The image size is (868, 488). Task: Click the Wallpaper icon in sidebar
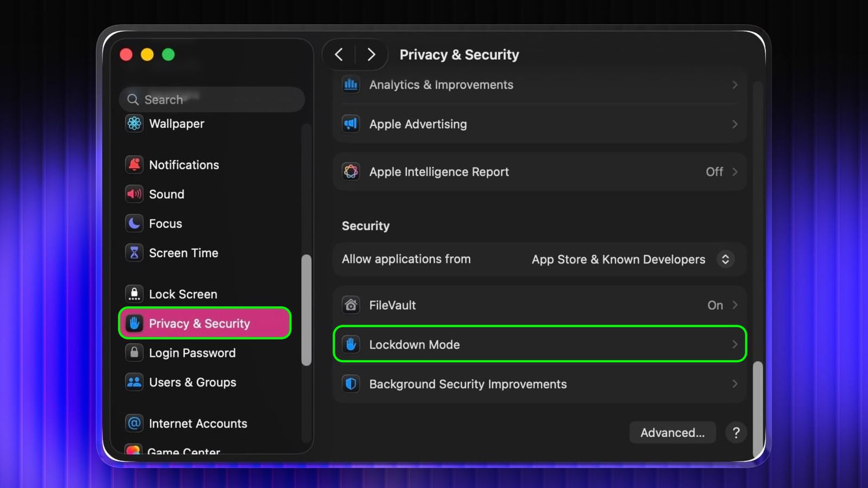click(x=134, y=124)
